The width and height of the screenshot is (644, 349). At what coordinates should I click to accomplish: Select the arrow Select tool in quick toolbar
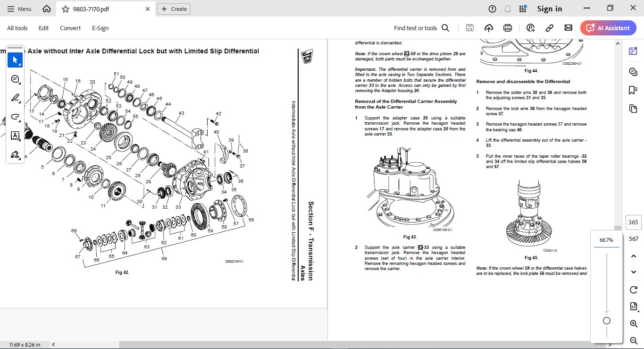point(15,60)
